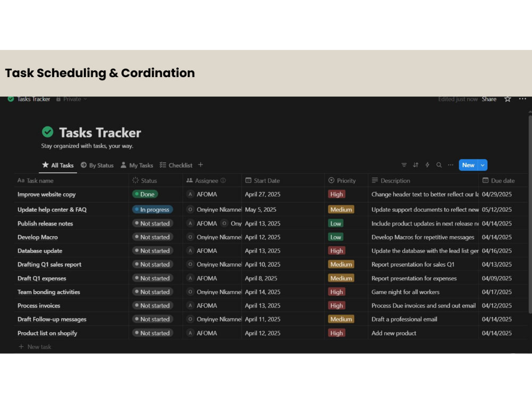Click the High priority tag of Team bonding activities
The width and height of the screenshot is (532, 399).
[x=337, y=292]
